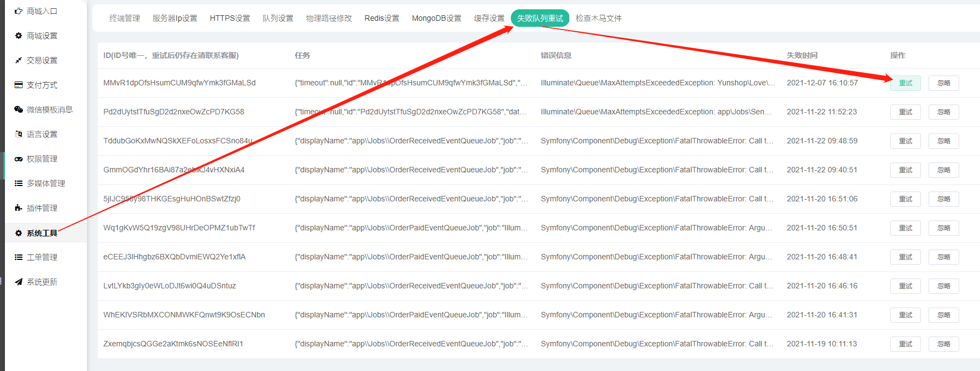Image resolution: width=980 pixels, height=371 pixels.
Task: Click the 插件管理 puzzle icon
Action: 19,208
